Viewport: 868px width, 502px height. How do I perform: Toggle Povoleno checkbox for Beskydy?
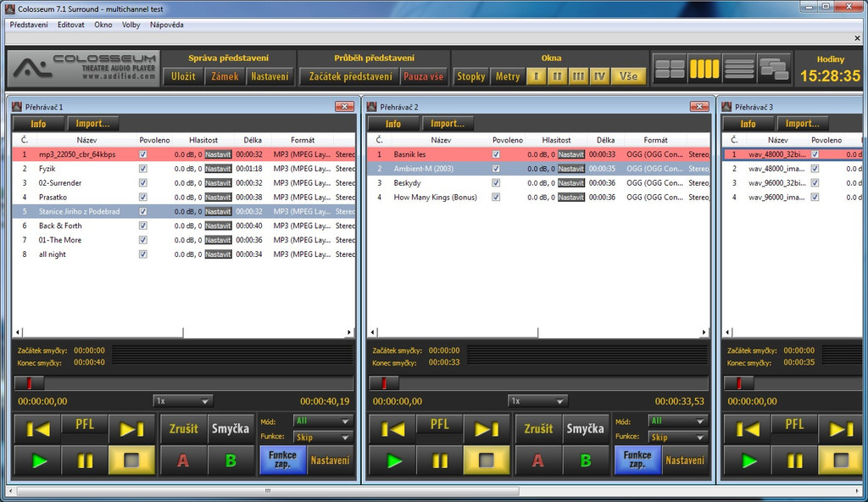pos(496,183)
